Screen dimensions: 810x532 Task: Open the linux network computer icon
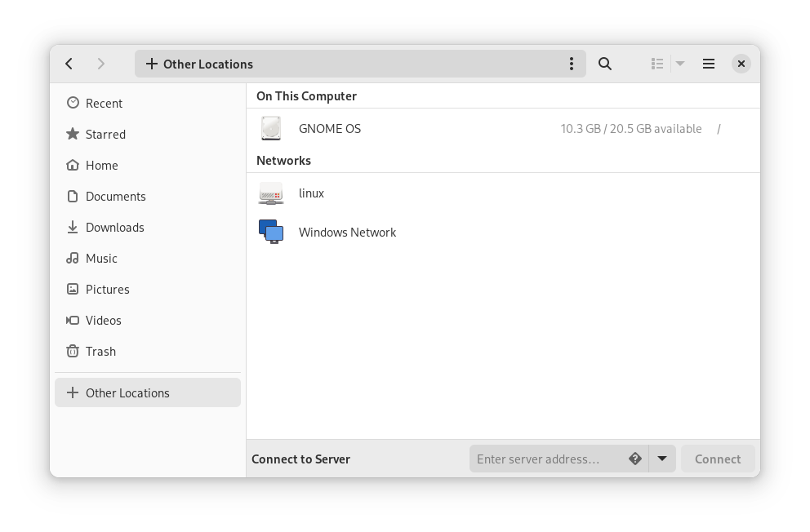271,193
